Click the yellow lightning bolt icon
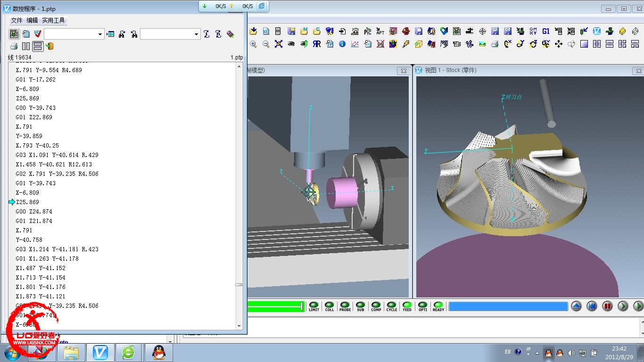 pos(406,44)
